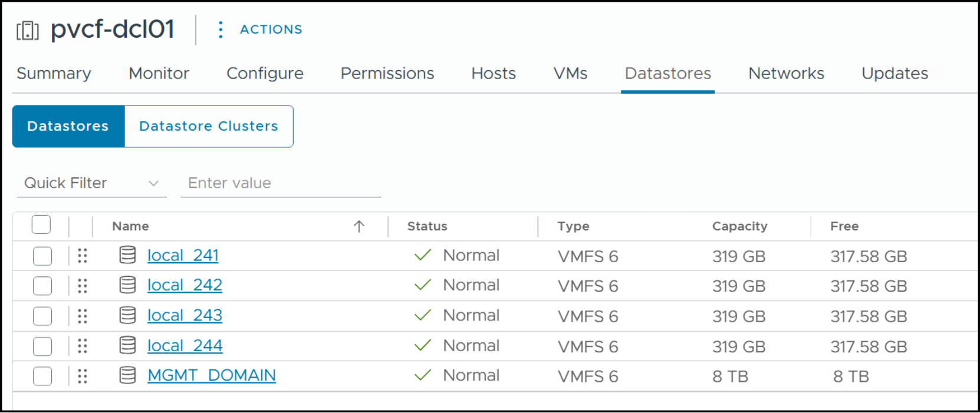Image resolution: width=980 pixels, height=413 pixels.
Task: Click the drag handle for local_241
Action: coord(83,256)
